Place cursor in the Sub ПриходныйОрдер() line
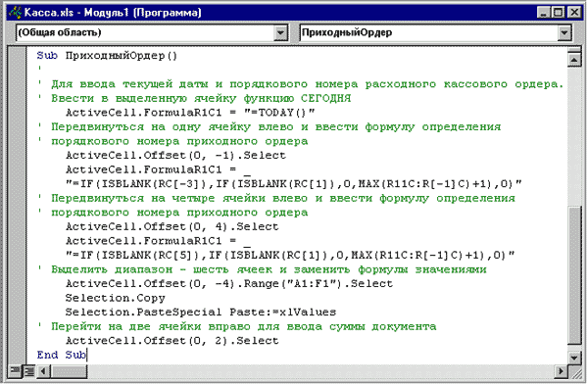Viewport: 588px width, 385px height. coord(107,56)
